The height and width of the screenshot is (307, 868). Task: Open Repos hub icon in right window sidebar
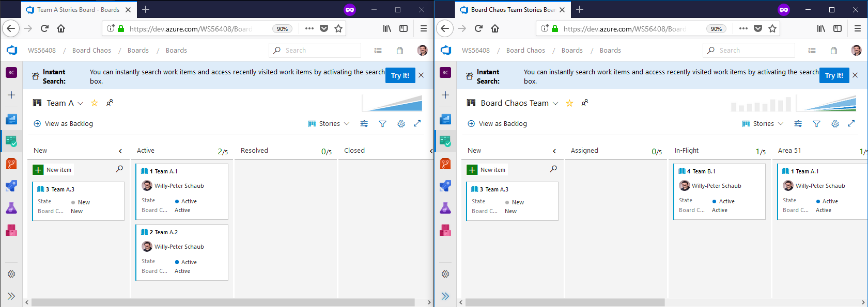(445, 164)
